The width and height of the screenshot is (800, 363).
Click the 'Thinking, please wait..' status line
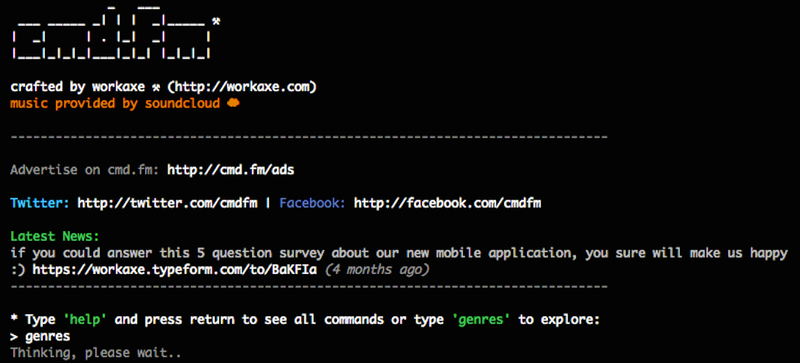pos(96,353)
